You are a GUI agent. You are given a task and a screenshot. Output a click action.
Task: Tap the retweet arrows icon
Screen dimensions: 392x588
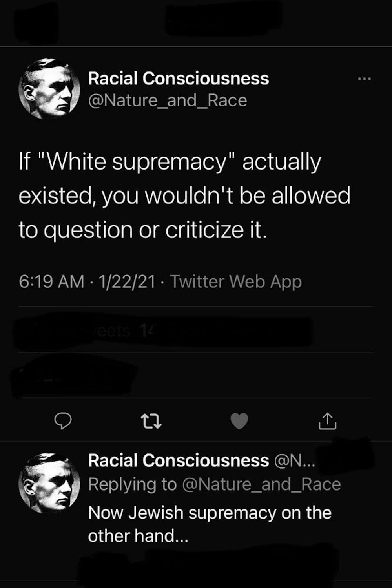point(151,421)
